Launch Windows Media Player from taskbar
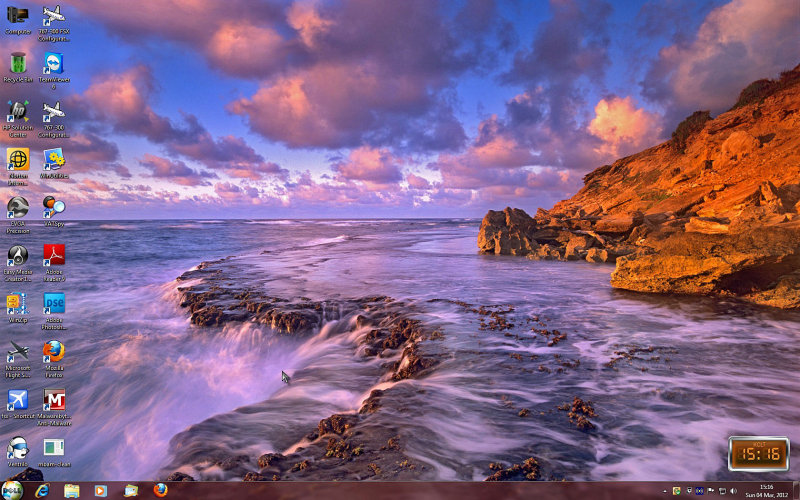The image size is (800, 500). tap(101, 491)
